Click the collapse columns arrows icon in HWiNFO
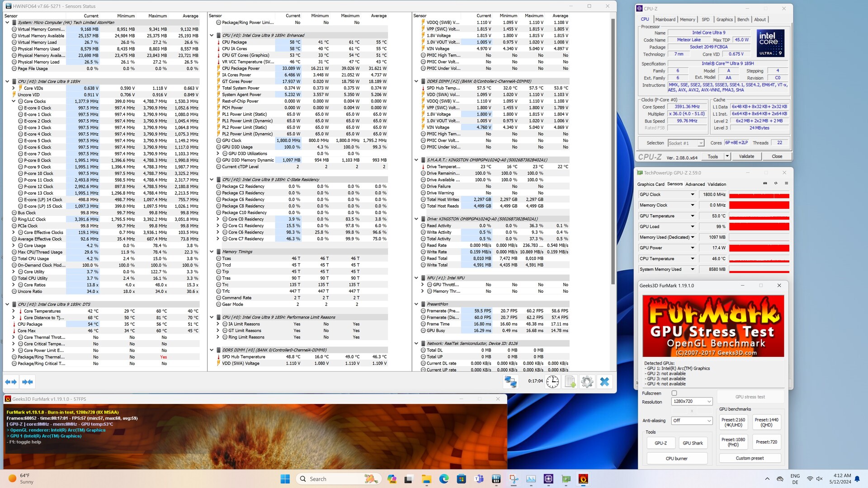The height and width of the screenshot is (488, 868). (x=28, y=382)
